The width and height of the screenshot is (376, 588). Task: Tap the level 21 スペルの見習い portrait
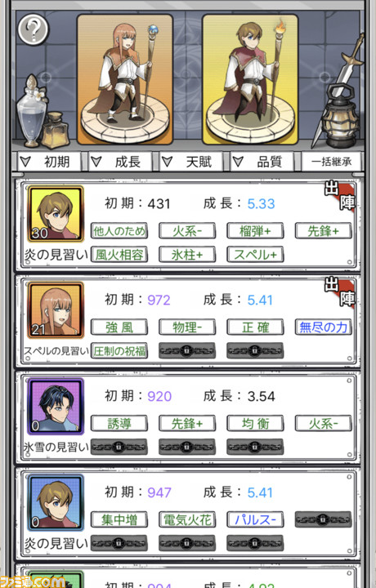tap(56, 310)
